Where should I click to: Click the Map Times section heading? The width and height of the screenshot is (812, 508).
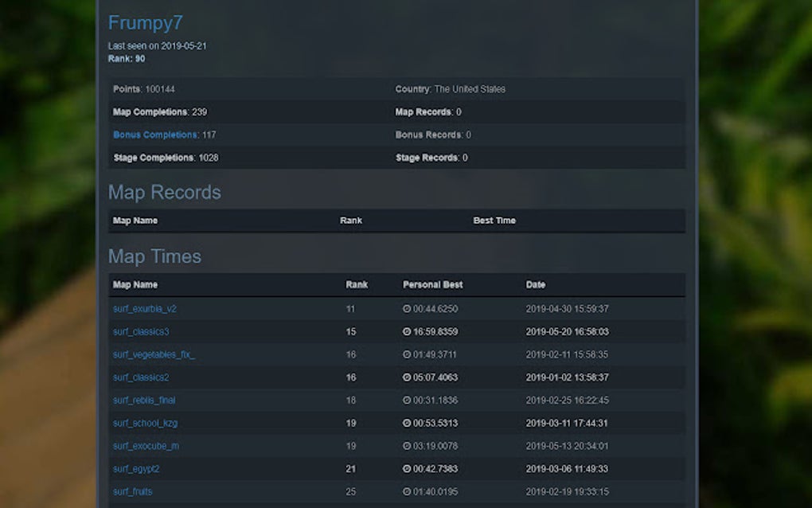(x=155, y=256)
